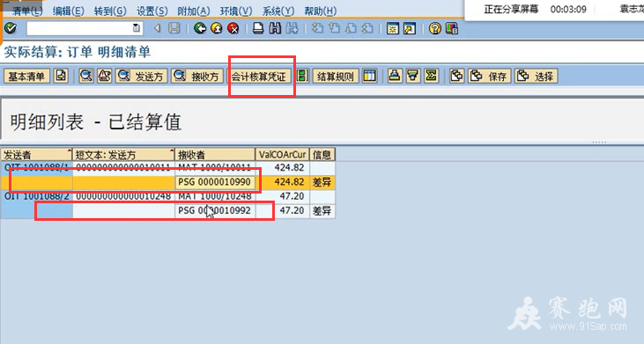This screenshot has width=644, height=344.
Task: Select the MAT 1000/10248 receiver cell
Action: click(215, 196)
